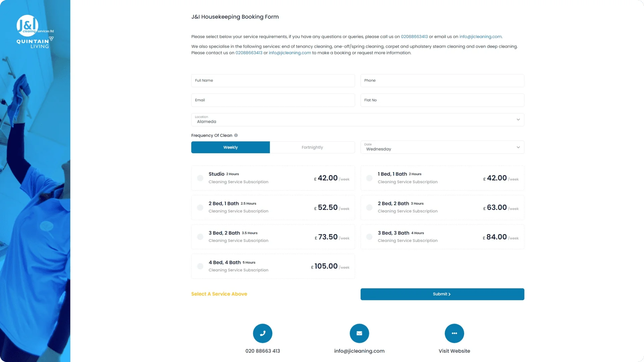Click the Frequency Of Clean info icon
The width and height of the screenshot is (644, 362).
[236, 135]
